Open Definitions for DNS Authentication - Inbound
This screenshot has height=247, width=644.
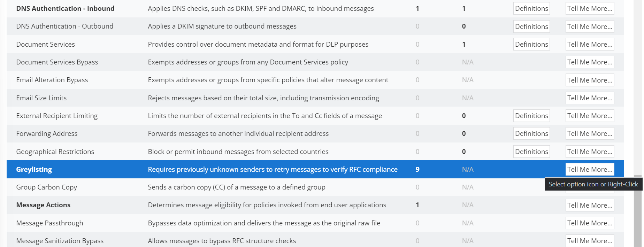(x=531, y=8)
